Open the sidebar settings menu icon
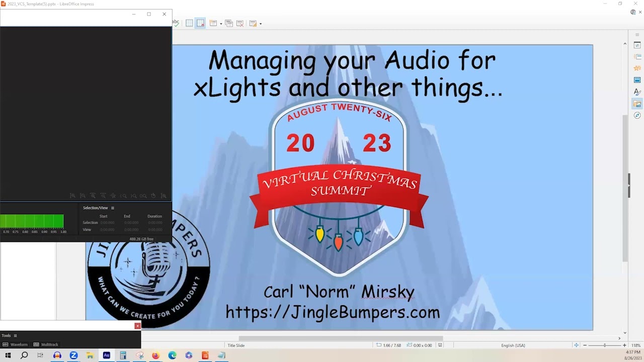Viewport: 644px width, 362px height. 637,34
